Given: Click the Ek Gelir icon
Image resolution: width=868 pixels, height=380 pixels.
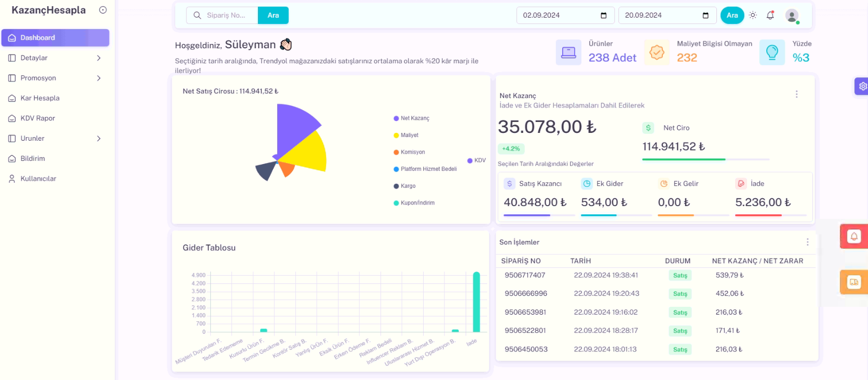Looking at the screenshot, I should [x=664, y=184].
